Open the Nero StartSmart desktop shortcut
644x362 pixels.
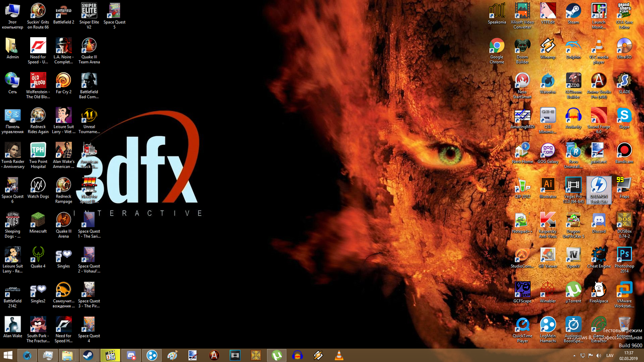point(522,86)
